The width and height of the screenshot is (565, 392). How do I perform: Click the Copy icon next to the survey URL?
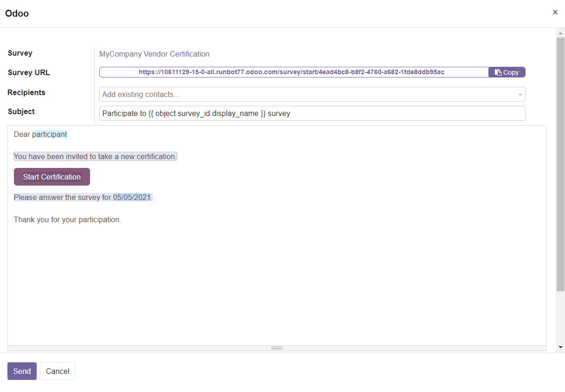[507, 72]
